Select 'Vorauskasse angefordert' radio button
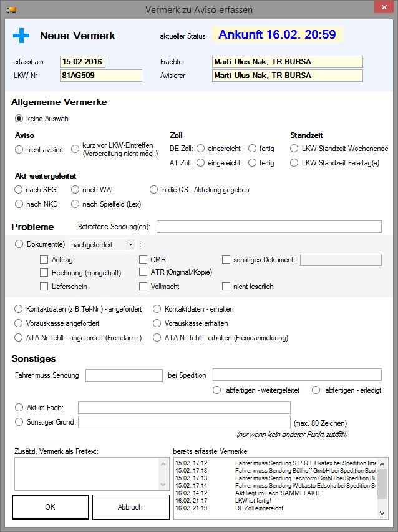Viewport: 398px width, 532px height. pos(19,323)
